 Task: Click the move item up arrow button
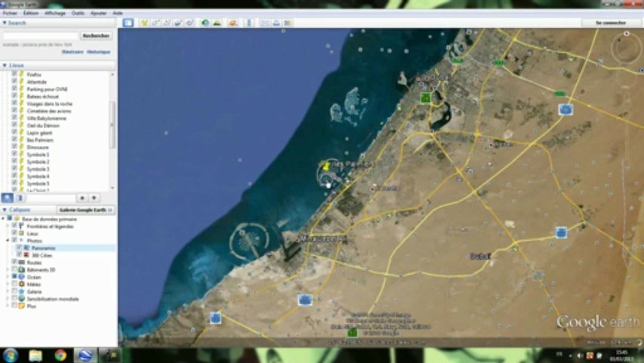pyautogui.click(x=82, y=198)
